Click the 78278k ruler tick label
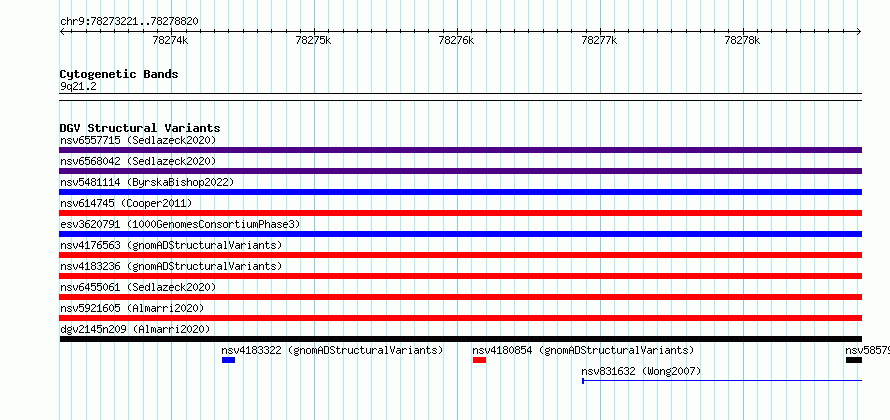The height and width of the screenshot is (420, 890). [x=742, y=40]
